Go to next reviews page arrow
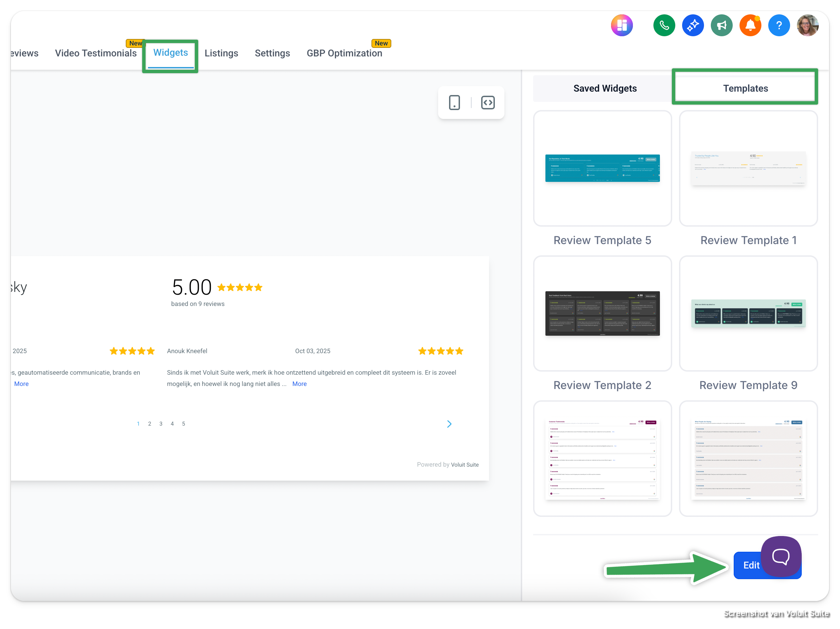 point(449,424)
